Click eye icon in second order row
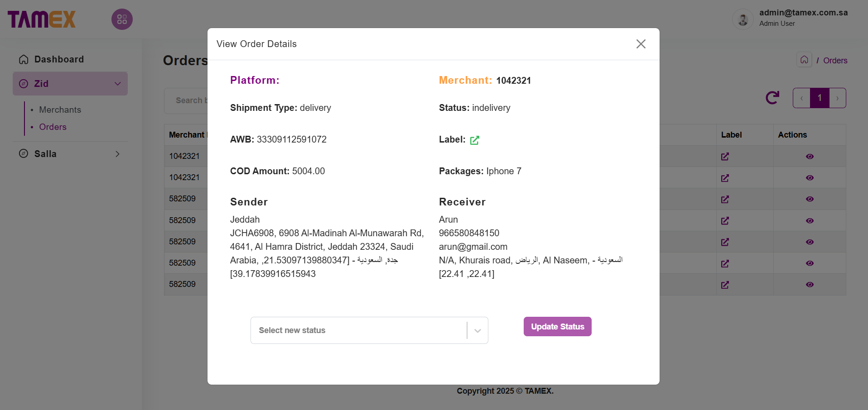This screenshot has width=868, height=410. pyautogui.click(x=810, y=178)
